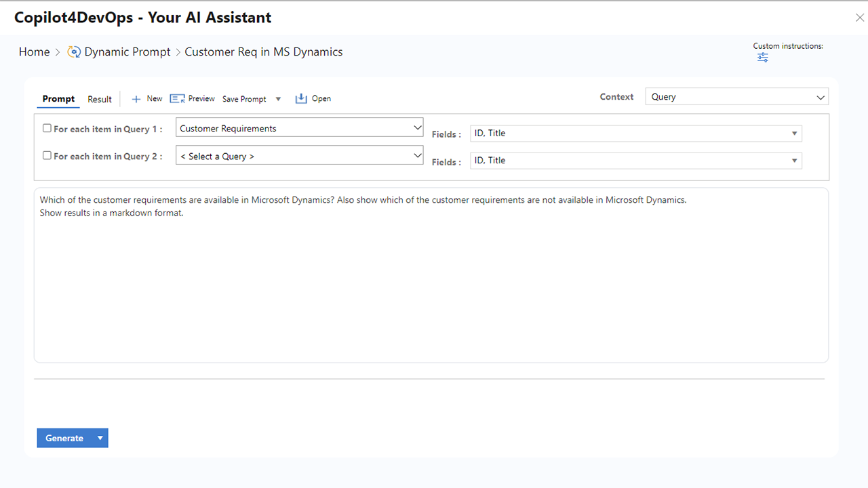
Task: Select the Prompt tab
Action: pos(58,99)
